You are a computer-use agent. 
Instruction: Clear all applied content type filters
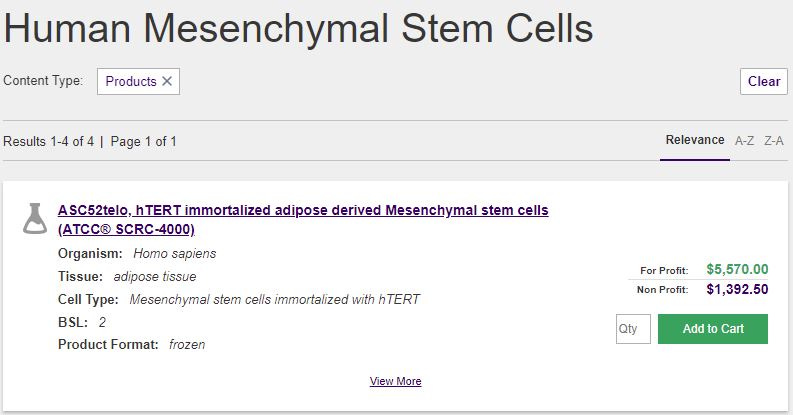(764, 81)
